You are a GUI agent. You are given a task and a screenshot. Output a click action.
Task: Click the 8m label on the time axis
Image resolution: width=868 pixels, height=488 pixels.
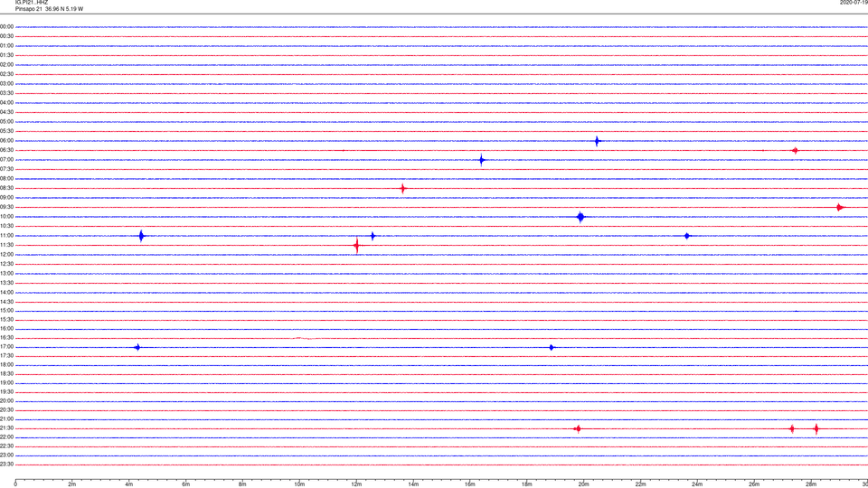point(242,484)
